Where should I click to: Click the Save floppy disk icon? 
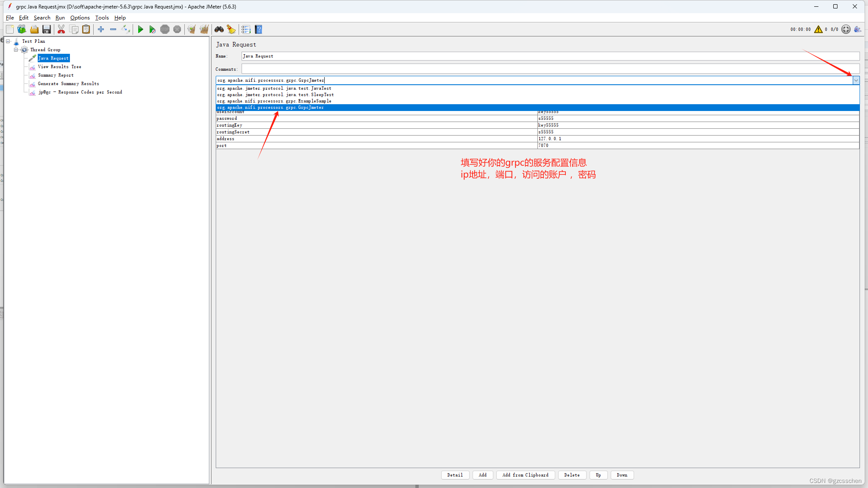tap(47, 29)
